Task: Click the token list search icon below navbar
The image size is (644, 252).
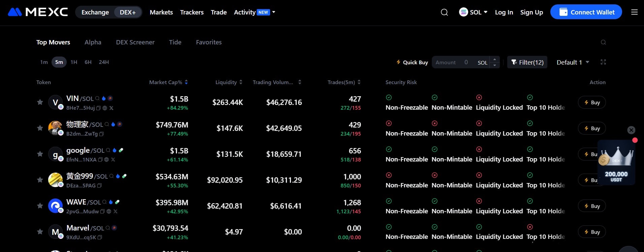Action: pos(603,42)
